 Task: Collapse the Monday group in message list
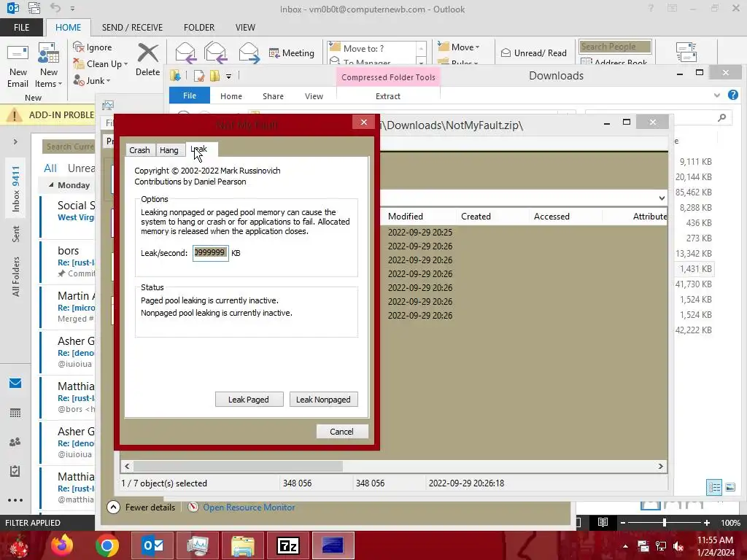coord(51,184)
